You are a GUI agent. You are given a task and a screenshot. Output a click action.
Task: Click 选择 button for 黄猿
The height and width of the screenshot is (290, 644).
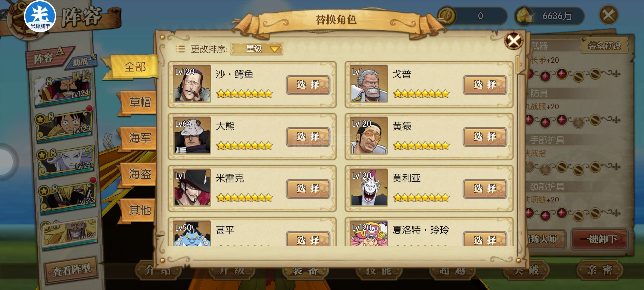tap(485, 137)
